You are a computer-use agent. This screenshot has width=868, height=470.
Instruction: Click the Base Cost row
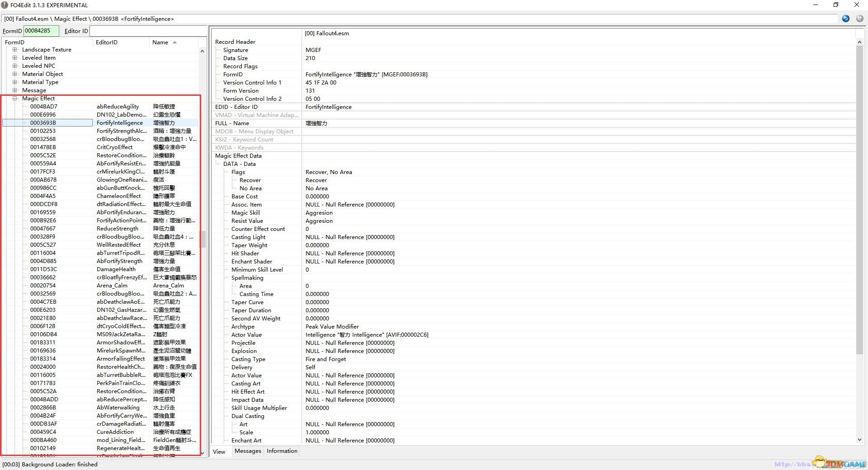(x=533, y=197)
